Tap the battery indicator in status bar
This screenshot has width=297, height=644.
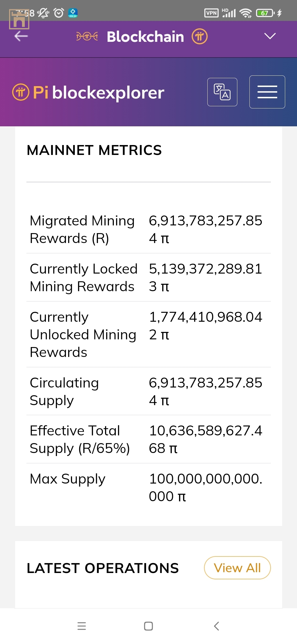pos(265,13)
